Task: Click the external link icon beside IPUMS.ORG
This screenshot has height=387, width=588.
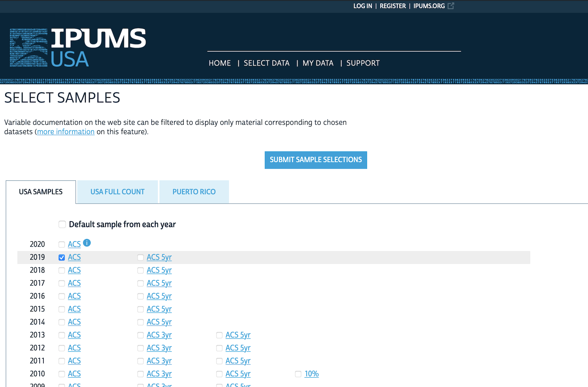Action: click(x=451, y=6)
